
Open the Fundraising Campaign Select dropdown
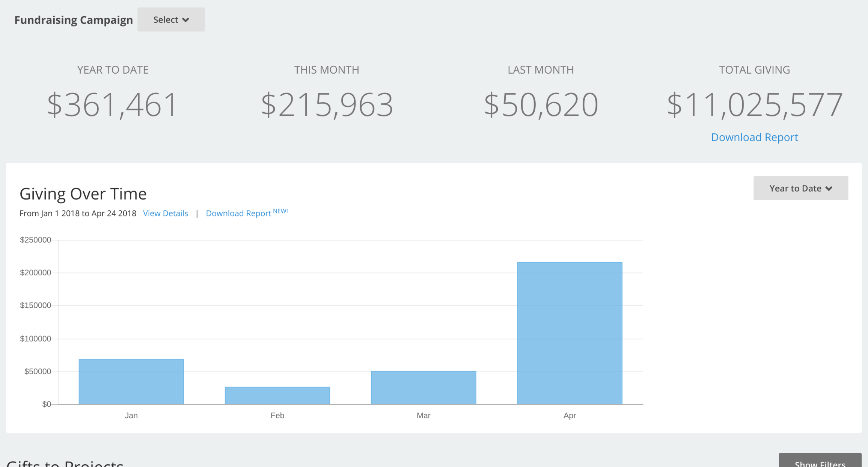tap(171, 20)
